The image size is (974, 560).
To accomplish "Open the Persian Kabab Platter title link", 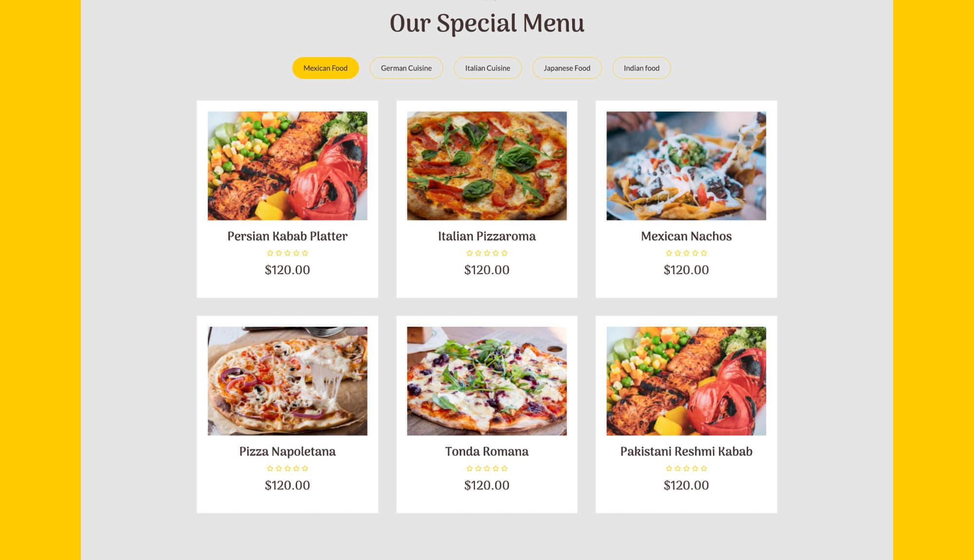I will point(287,237).
